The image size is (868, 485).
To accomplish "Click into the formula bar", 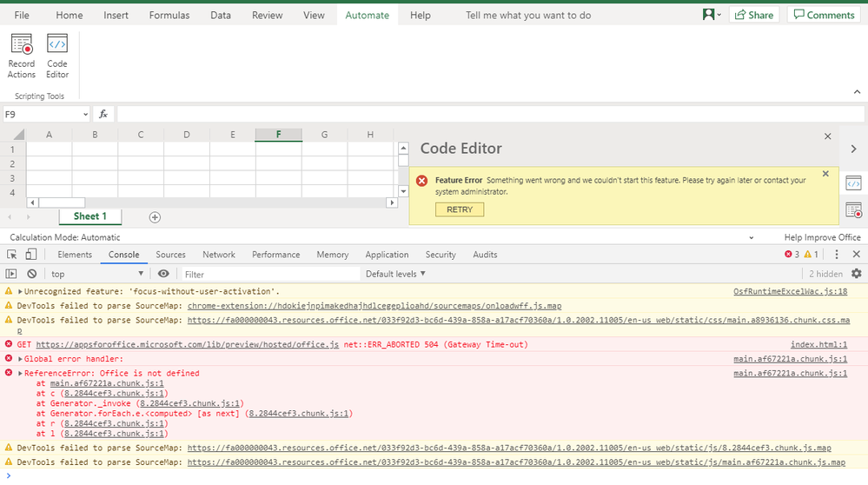I will [490, 114].
